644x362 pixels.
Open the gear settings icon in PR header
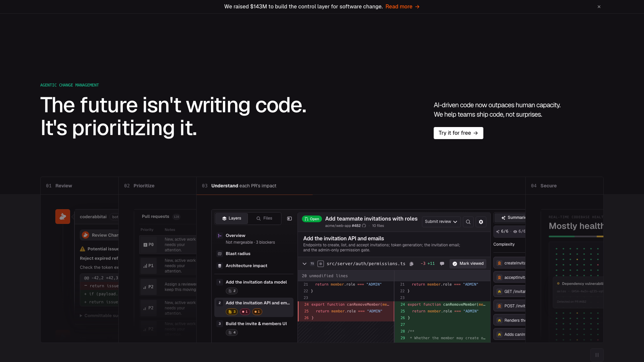pos(481,222)
